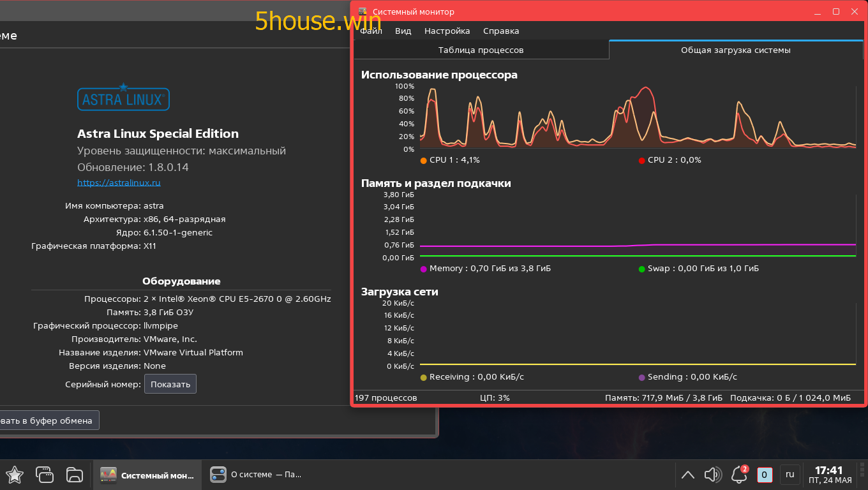This screenshot has width=868, height=490.
Task: Click the Подкачка: 0 Б status entry
Action: point(790,397)
